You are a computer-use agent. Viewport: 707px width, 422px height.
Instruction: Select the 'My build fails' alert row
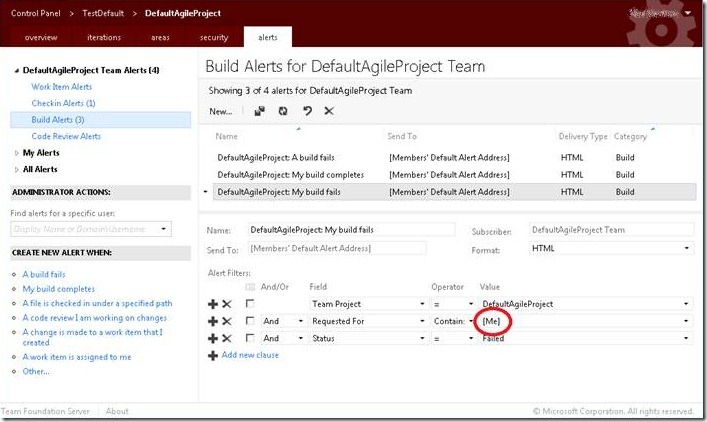point(454,192)
